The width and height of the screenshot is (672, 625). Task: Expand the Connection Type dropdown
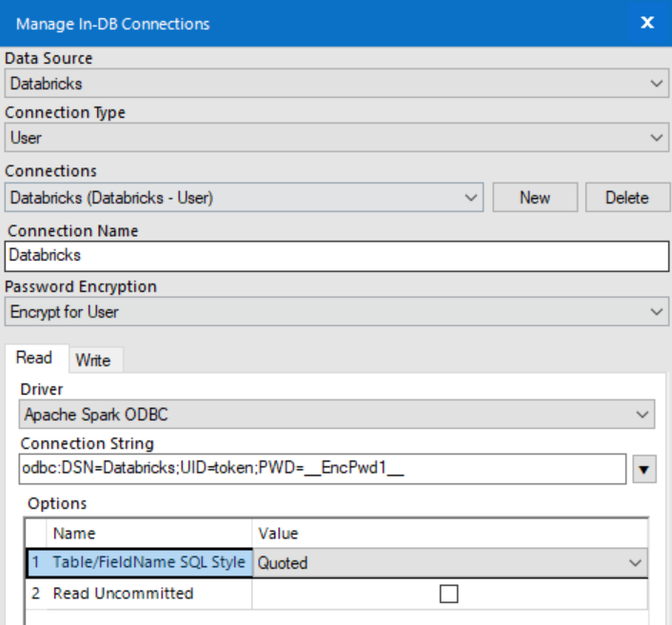tap(335, 138)
